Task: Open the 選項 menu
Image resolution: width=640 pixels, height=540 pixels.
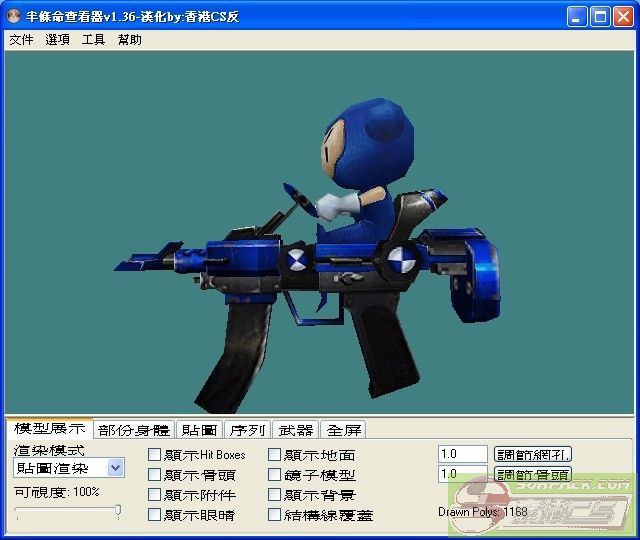Action: point(58,40)
